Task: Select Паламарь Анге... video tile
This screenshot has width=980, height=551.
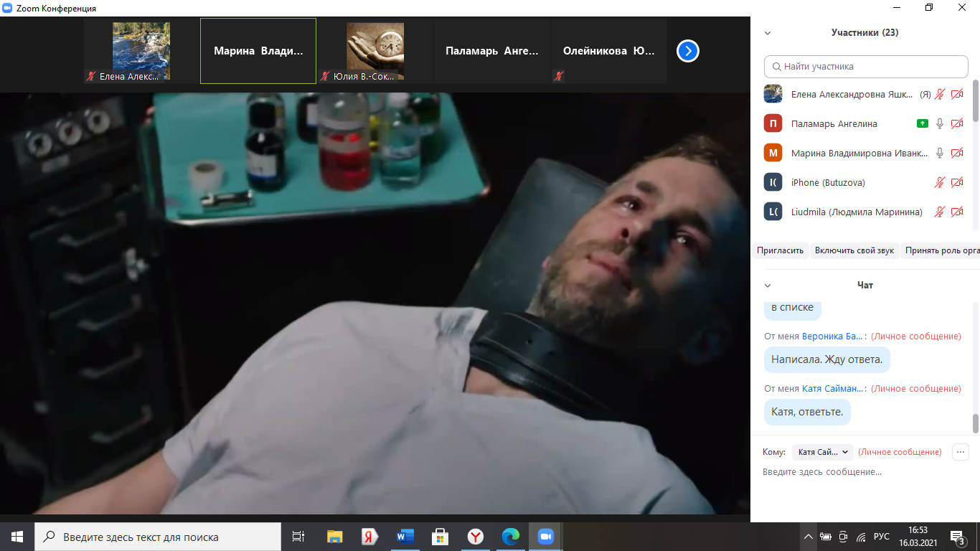Action: 492,51
